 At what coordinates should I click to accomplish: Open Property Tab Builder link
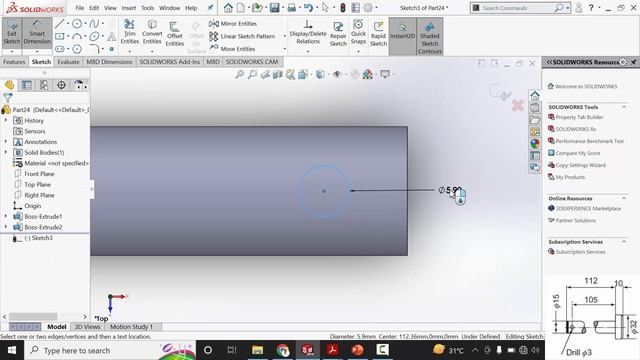point(579,117)
